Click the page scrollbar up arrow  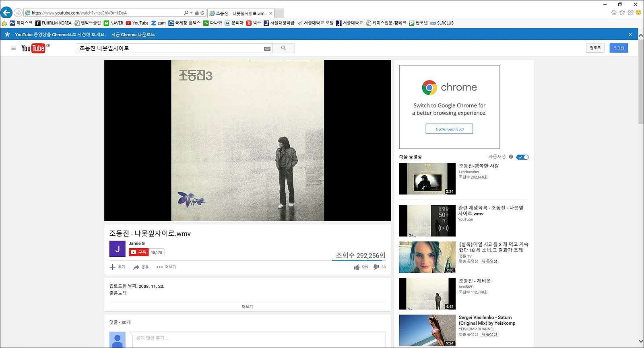tap(641, 35)
